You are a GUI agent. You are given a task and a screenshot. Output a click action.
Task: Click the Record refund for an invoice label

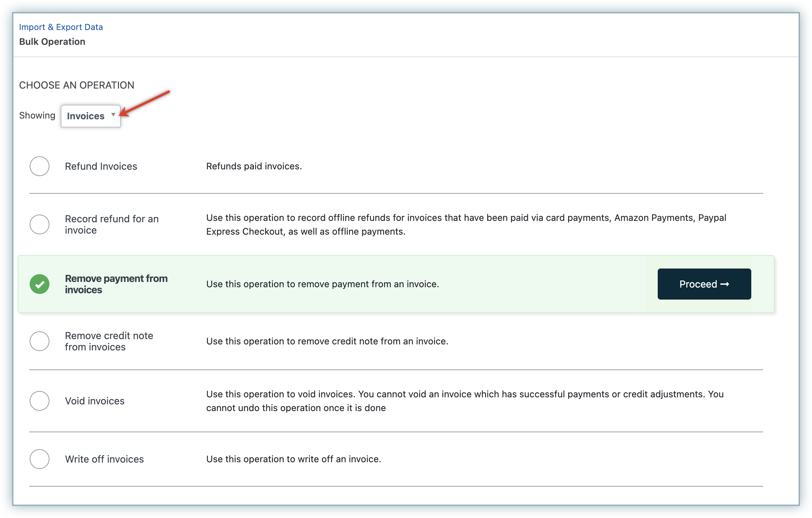click(x=112, y=224)
